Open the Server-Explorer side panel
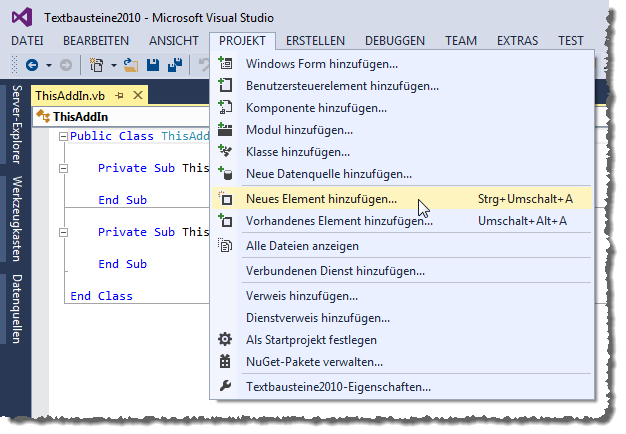The image size is (626, 434). coord(16,124)
